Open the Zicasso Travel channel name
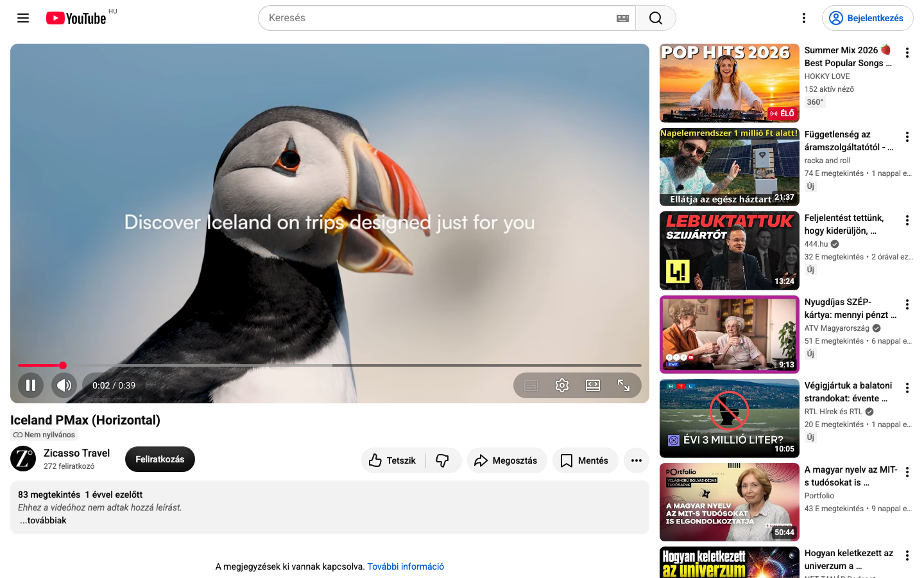The width and height of the screenshot is (924, 578). coord(76,453)
